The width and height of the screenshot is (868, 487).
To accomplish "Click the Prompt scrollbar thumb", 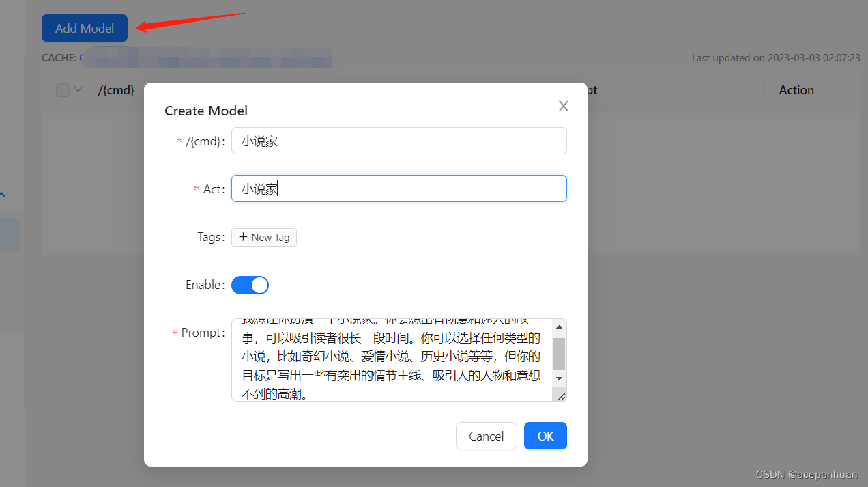I will pyautogui.click(x=559, y=353).
